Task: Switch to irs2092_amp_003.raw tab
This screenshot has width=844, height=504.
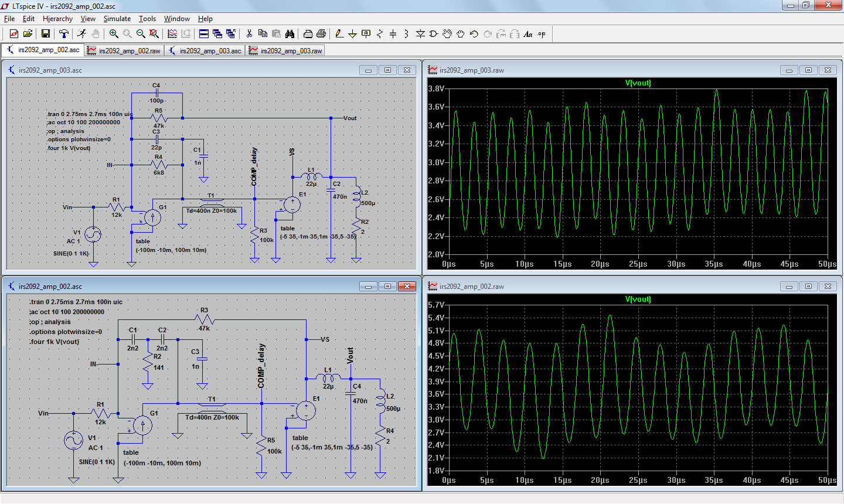Action: [285, 51]
